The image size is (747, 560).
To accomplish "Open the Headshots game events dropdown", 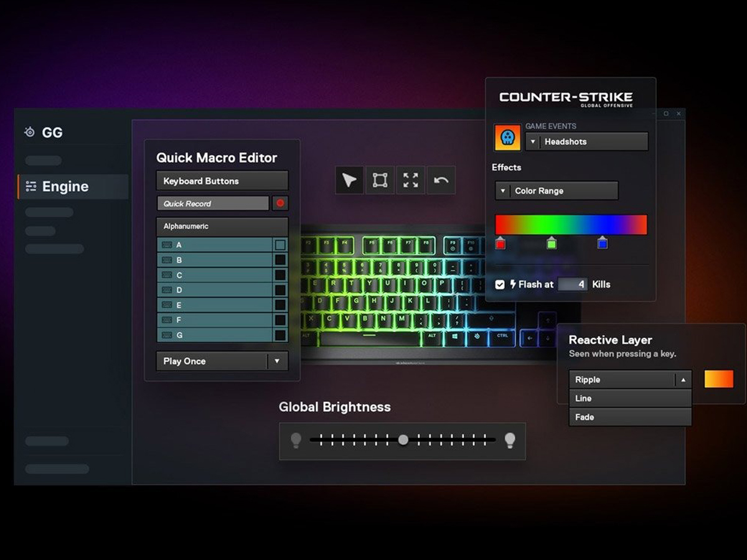I will 586,142.
